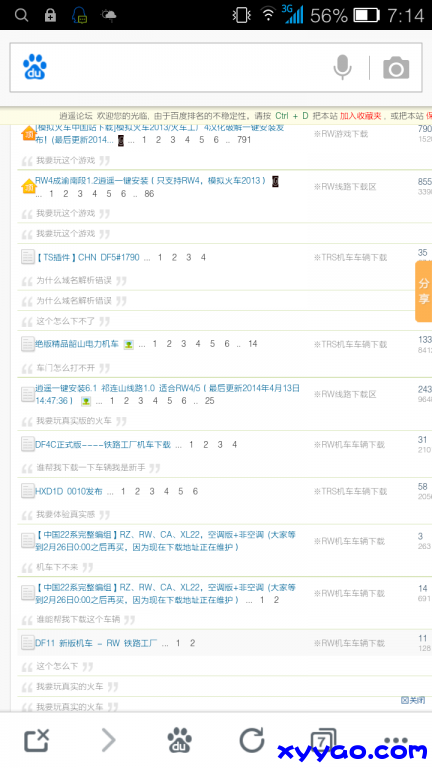Click image attachment icon after 韶山电力机车 title
This screenshot has width=432, height=768.
coord(128,344)
